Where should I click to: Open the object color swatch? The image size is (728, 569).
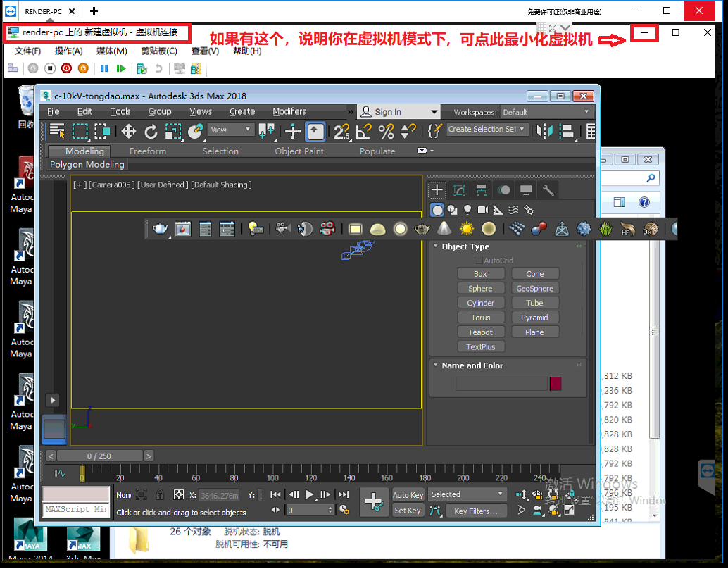click(556, 384)
